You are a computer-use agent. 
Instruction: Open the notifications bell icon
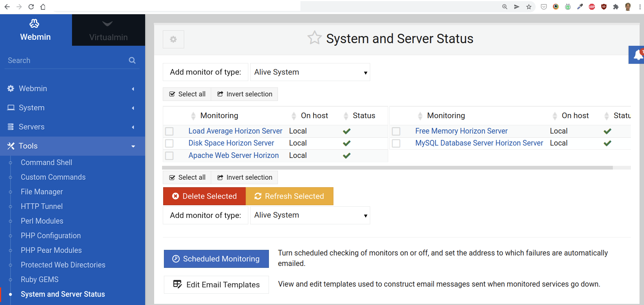point(637,55)
